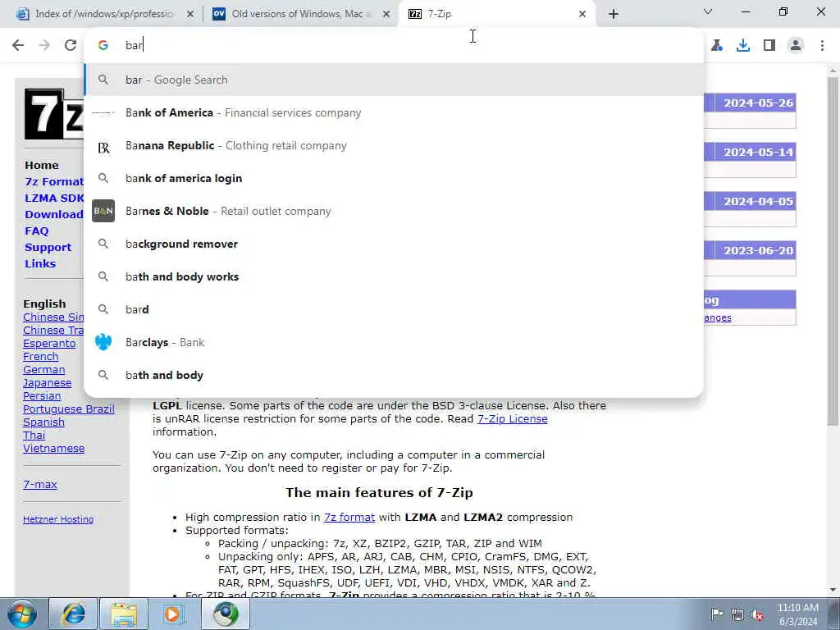Switch language to Chinese Traditional
This screenshot has width=840, height=630.
click(53, 330)
